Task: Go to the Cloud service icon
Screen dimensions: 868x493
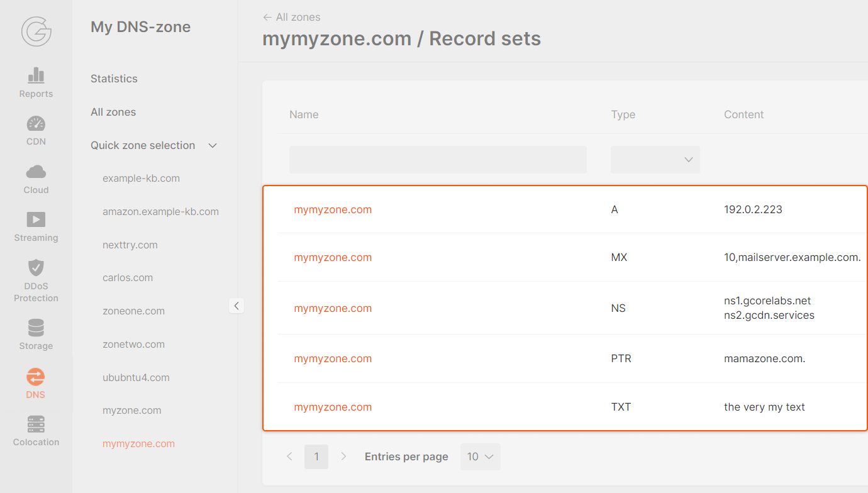Action: point(36,172)
